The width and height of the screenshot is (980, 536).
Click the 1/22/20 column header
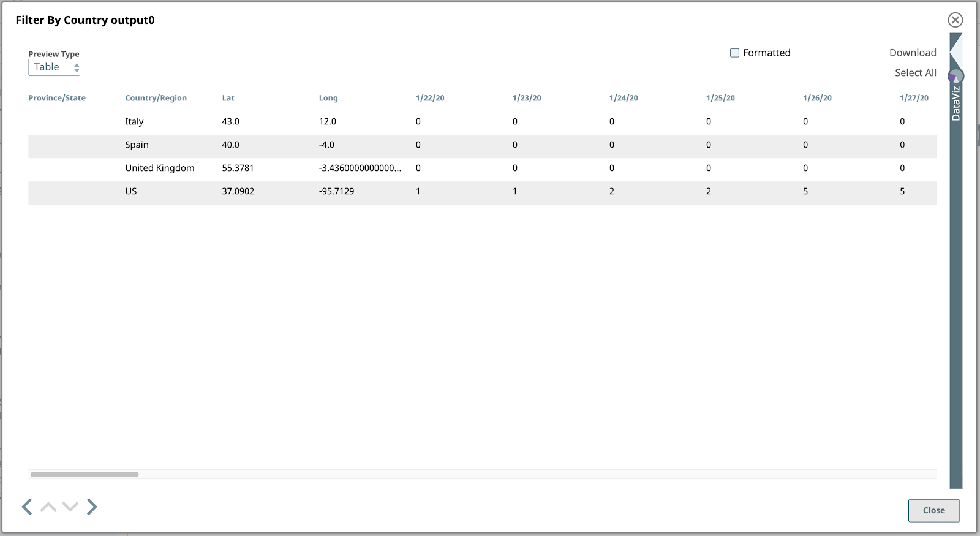[430, 98]
